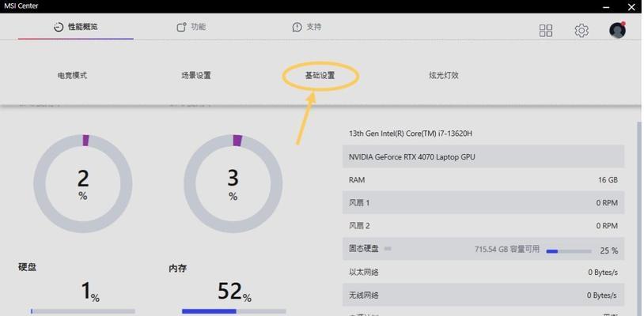This screenshot has height=316, width=644.
Task: Click the 风扇 1 RPM row
Action: pyautogui.click(x=483, y=203)
